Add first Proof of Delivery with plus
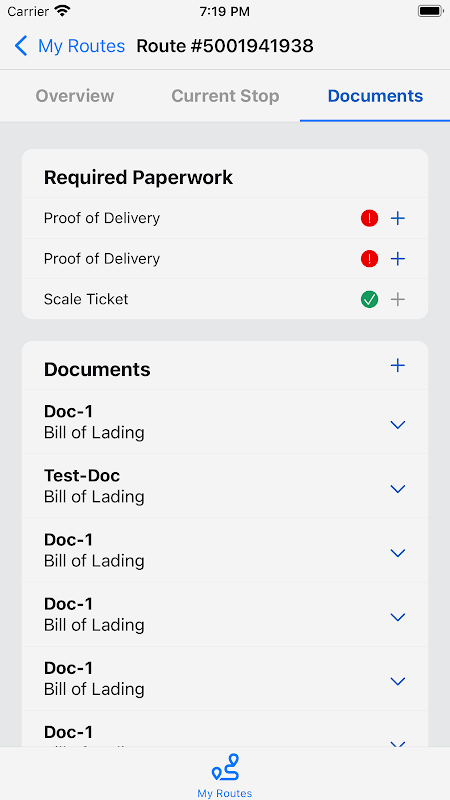Screen dimensions: 450x800 click(397, 218)
